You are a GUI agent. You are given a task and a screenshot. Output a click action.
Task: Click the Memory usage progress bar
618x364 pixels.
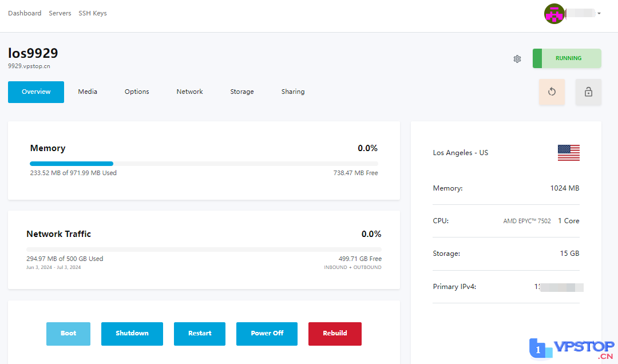(x=204, y=164)
